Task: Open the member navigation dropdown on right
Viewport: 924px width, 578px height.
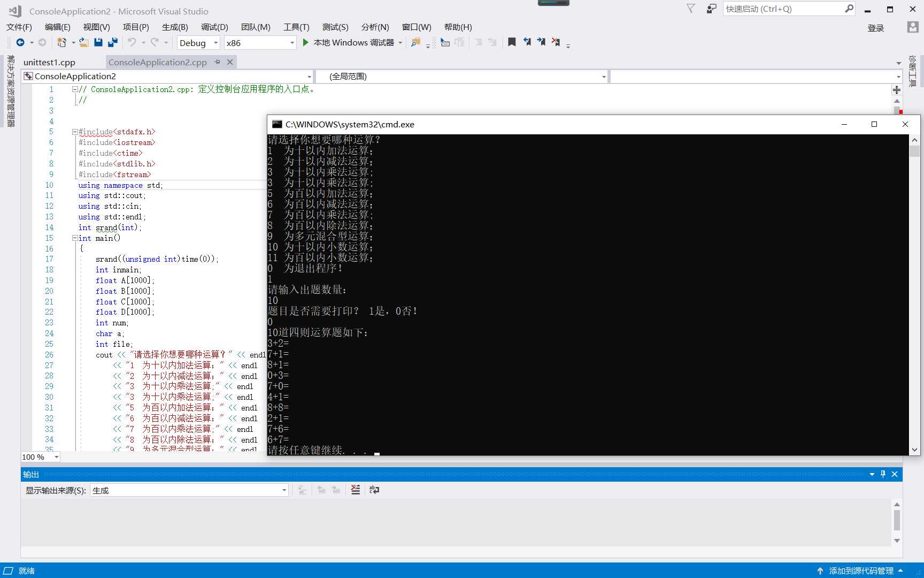Action: point(756,77)
